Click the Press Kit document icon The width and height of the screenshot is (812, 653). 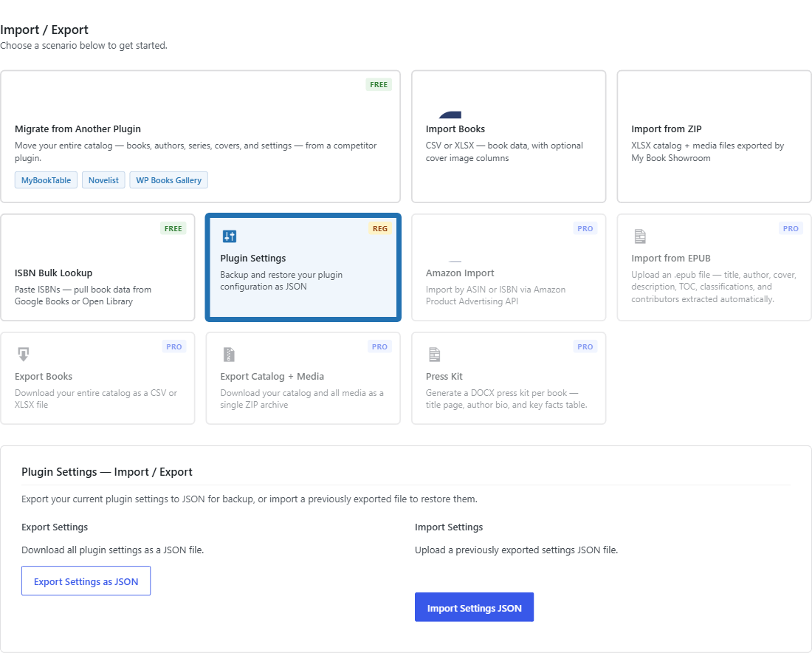click(x=435, y=355)
